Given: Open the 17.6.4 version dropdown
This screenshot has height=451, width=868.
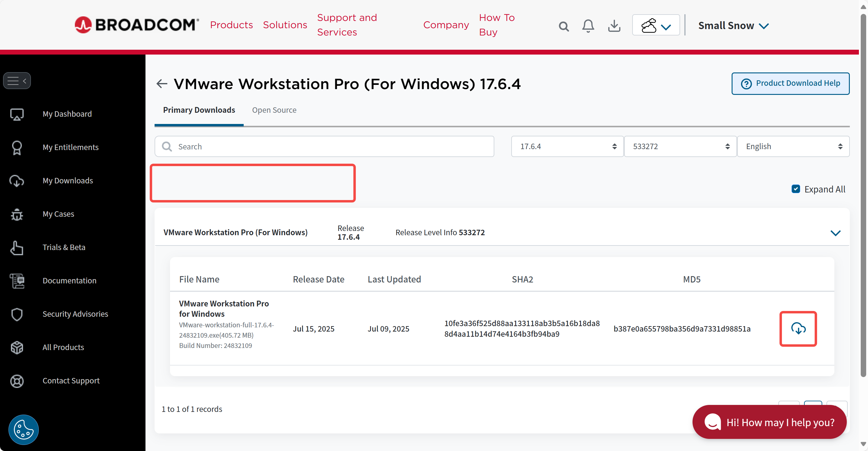Looking at the screenshot, I should pos(567,146).
